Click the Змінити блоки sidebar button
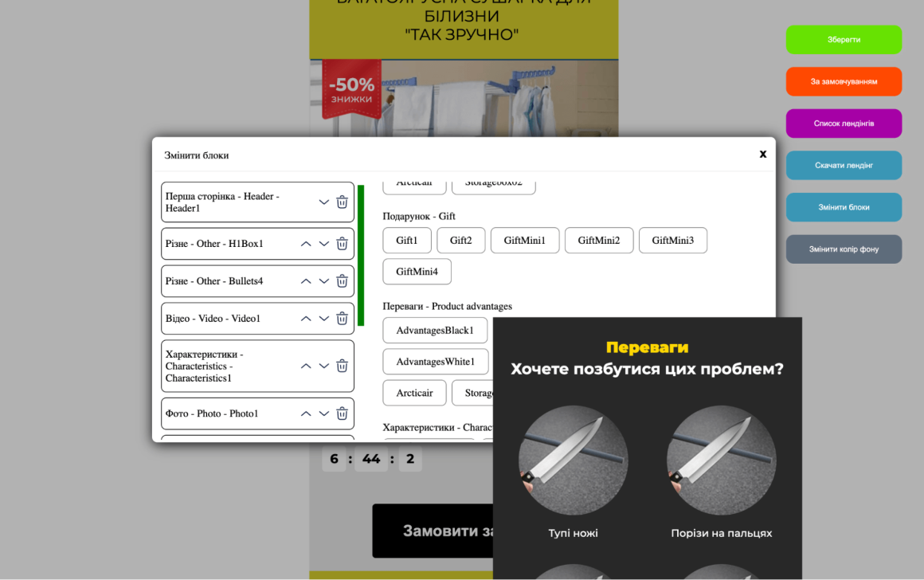 844,207
